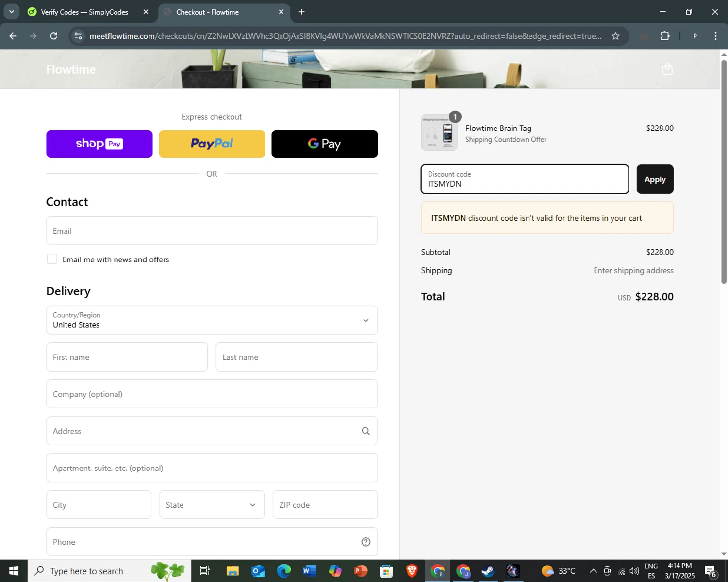
Task: Open Chrome three-dot menu
Action: point(715,36)
